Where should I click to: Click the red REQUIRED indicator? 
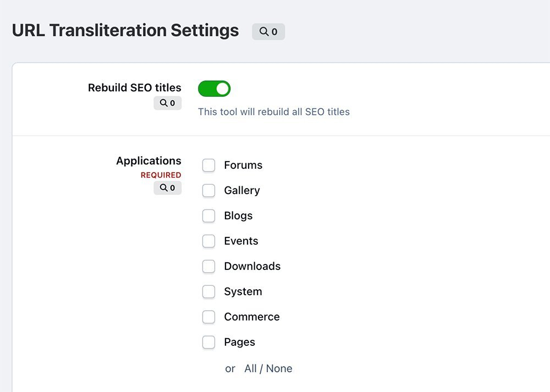tap(161, 175)
